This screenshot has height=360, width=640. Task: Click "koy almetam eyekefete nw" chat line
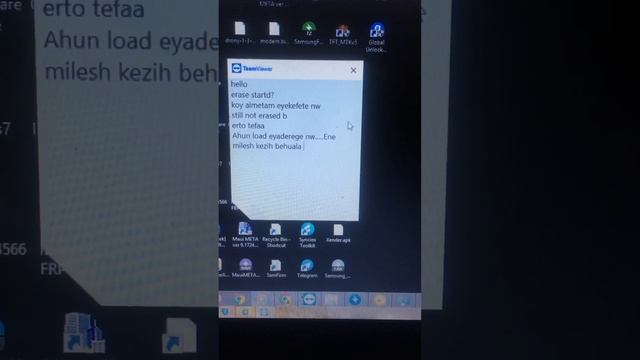[x=276, y=106]
